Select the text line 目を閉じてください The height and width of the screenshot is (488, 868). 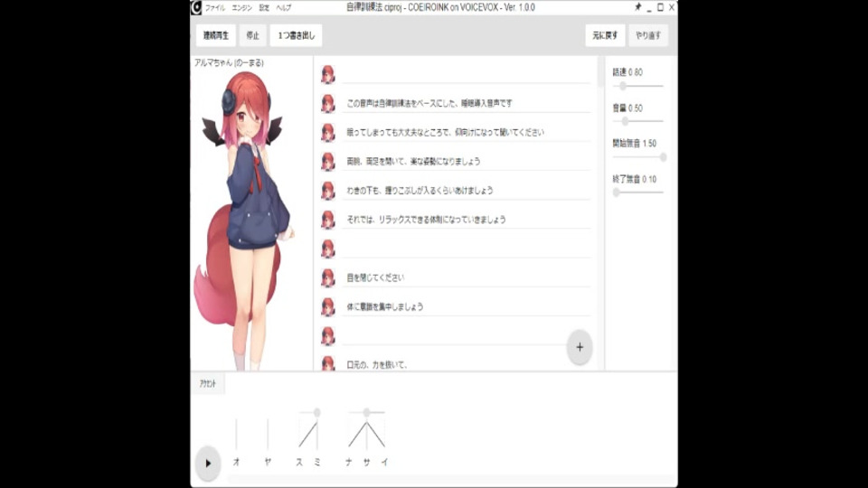pos(467,277)
